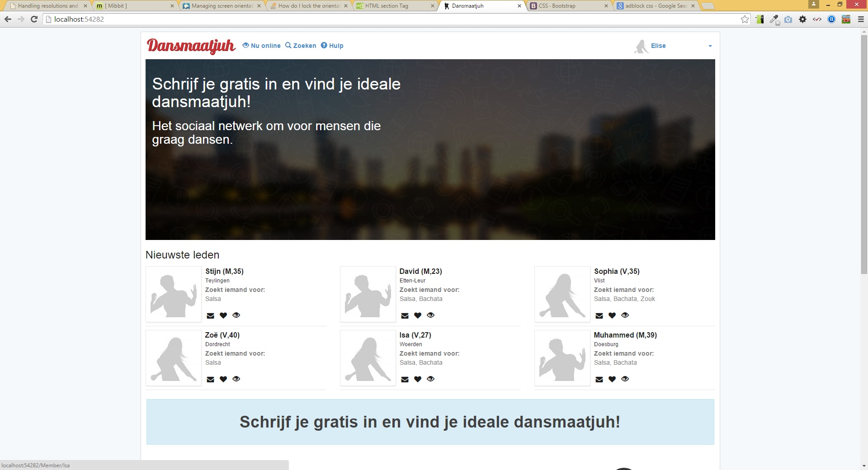Open David (M,23) profile link

point(420,271)
